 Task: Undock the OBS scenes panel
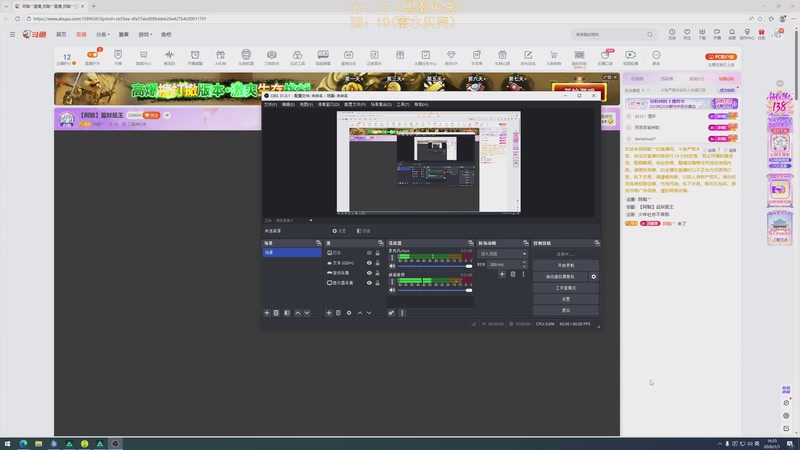tap(318, 243)
